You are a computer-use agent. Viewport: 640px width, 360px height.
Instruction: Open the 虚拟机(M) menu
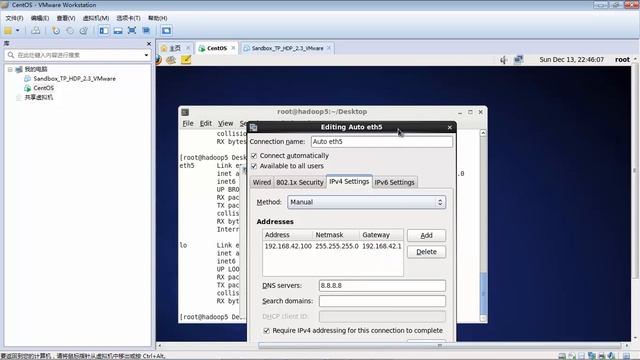click(x=96, y=18)
